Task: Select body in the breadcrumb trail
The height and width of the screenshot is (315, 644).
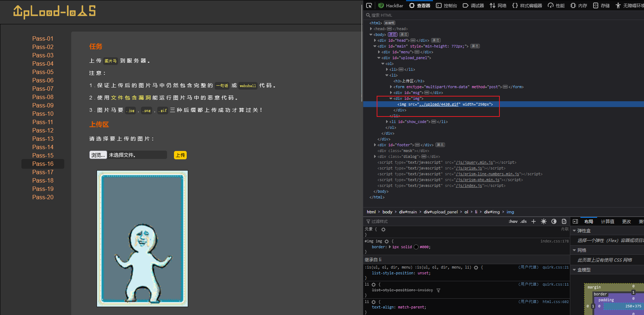Action: [x=387, y=212]
